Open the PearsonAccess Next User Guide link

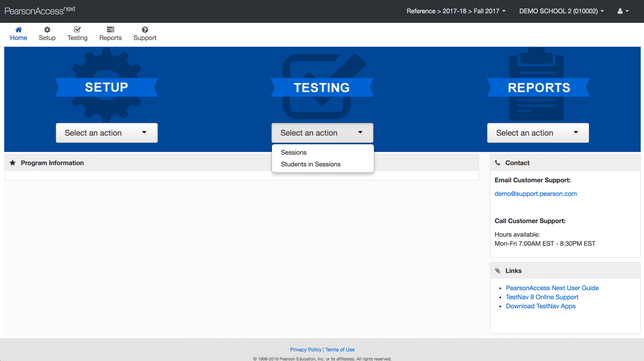point(552,288)
